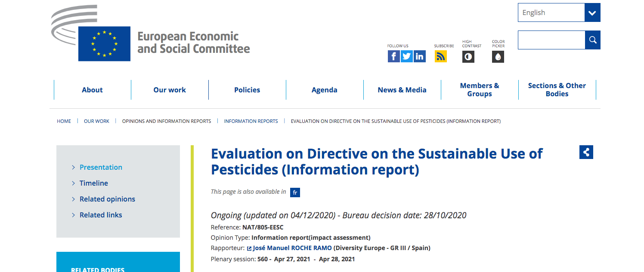Select Related links in sidebar
The image size is (644, 272).
coord(101,215)
